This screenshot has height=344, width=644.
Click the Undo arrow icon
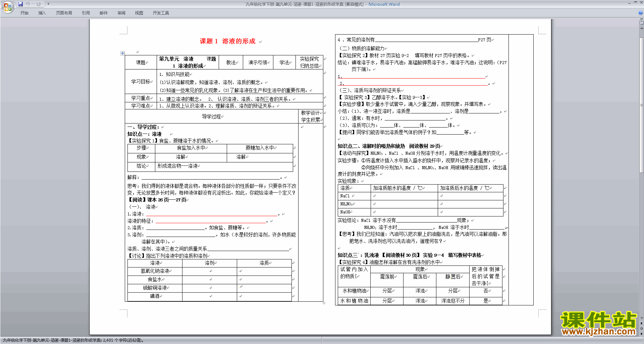click(28, 4)
